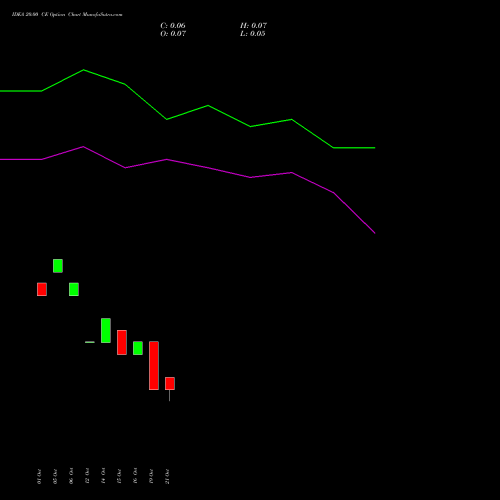Click the close value 'C: 0.06'
The width and height of the screenshot is (500, 500).
tap(173, 26)
